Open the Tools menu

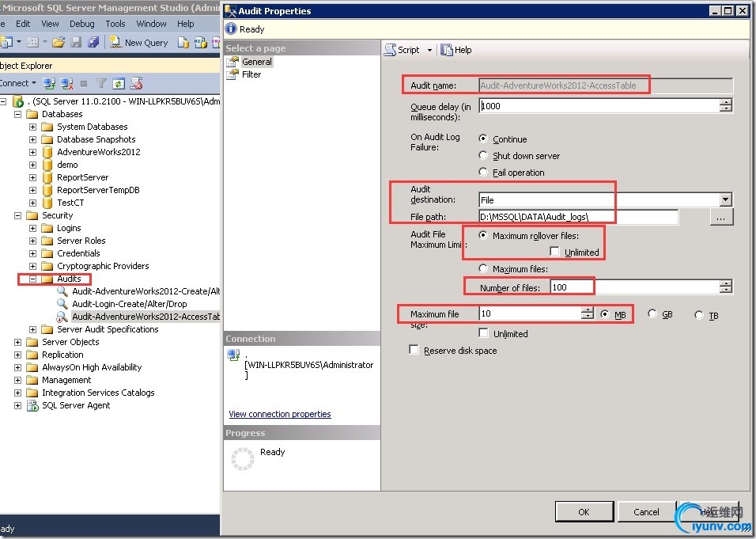pos(115,24)
